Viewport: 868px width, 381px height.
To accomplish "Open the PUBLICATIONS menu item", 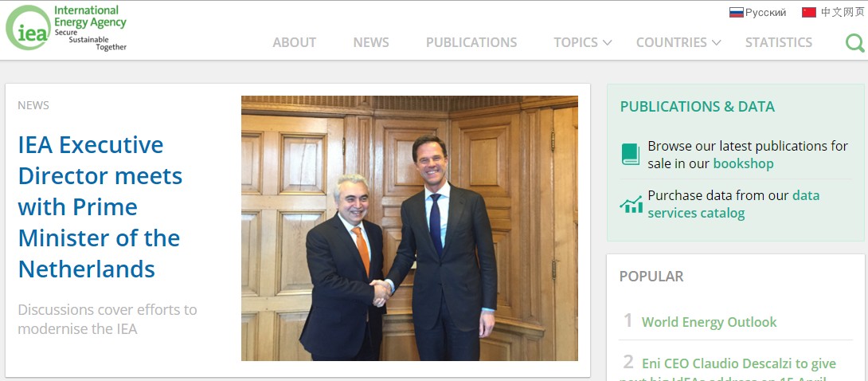I will (x=471, y=42).
